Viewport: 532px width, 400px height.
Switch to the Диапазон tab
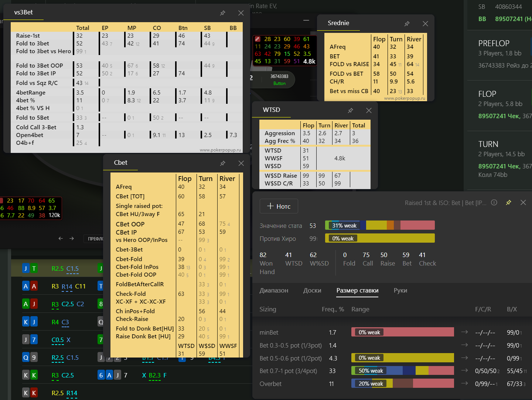(274, 290)
